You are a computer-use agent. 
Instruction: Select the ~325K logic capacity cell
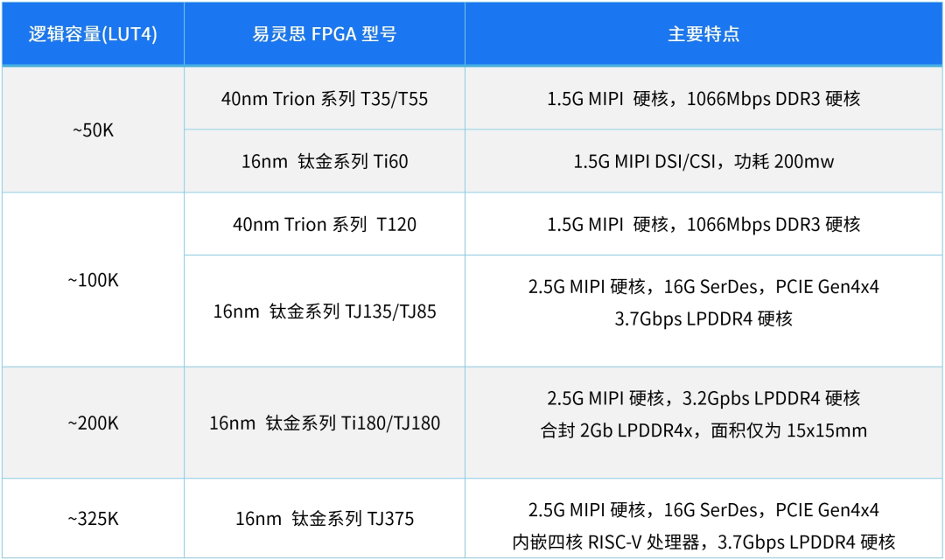[93, 519]
